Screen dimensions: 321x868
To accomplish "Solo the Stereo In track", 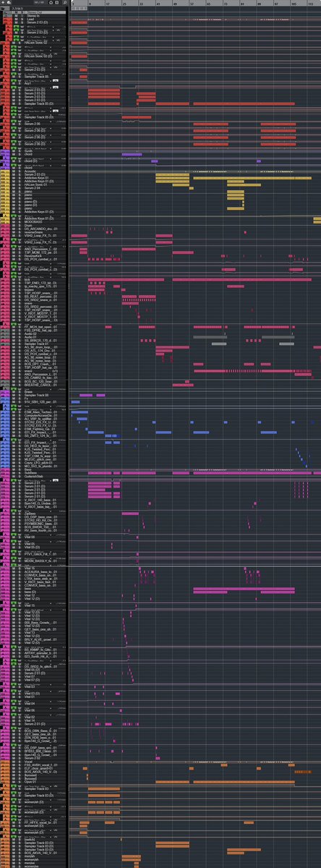I will click(x=22, y=16).
